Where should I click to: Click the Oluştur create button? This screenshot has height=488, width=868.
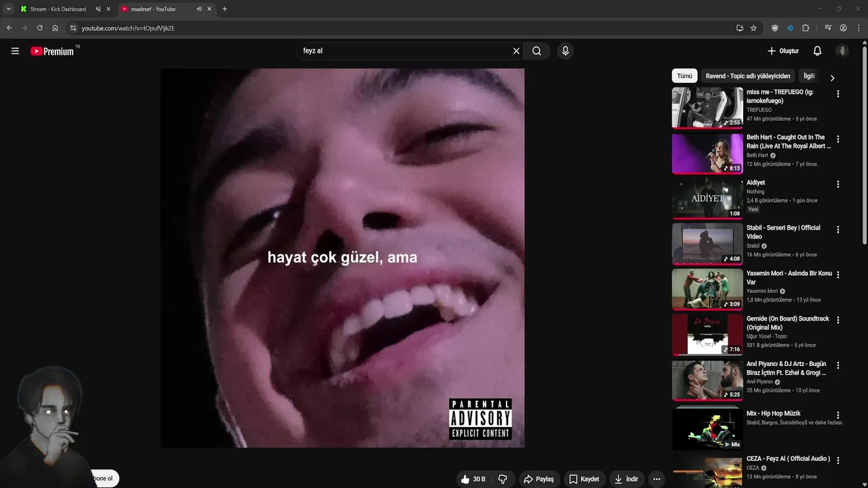click(x=783, y=51)
